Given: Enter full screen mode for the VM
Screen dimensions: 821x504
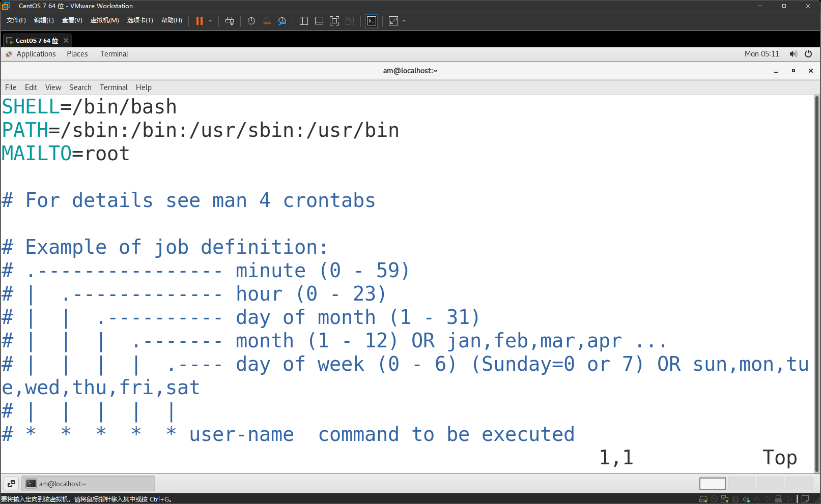Looking at the screenshot, I should (x=334, y=21).
